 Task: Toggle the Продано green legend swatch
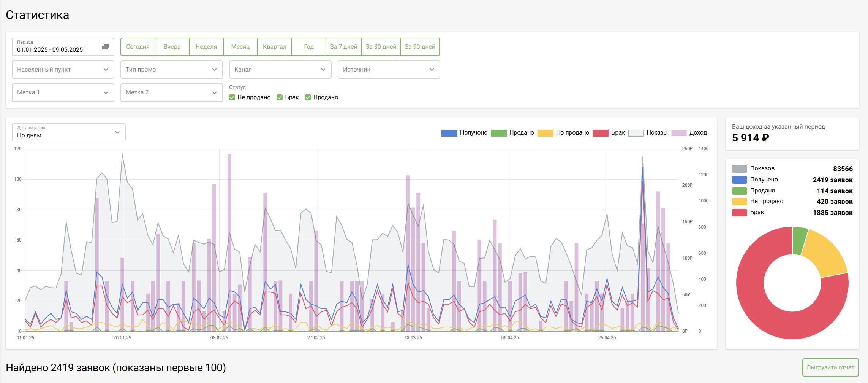click(x=498, y=133)
